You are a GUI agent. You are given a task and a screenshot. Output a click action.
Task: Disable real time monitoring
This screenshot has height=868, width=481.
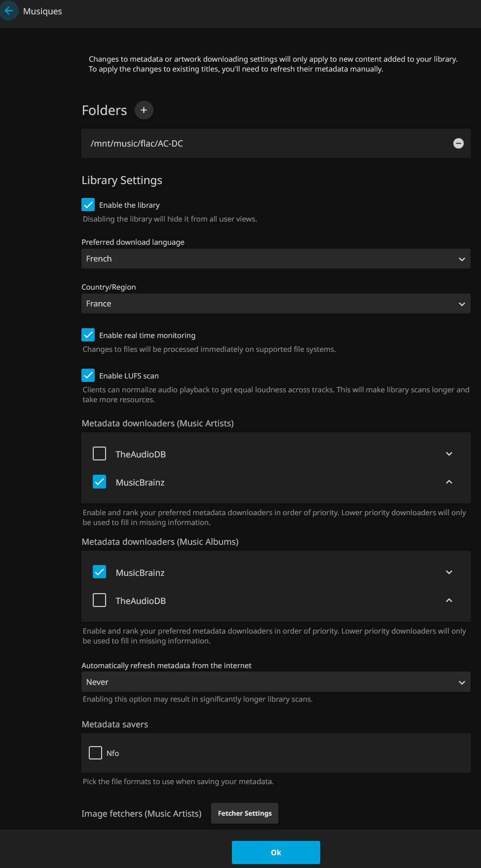pyautogui.click(x=88, y=335)
